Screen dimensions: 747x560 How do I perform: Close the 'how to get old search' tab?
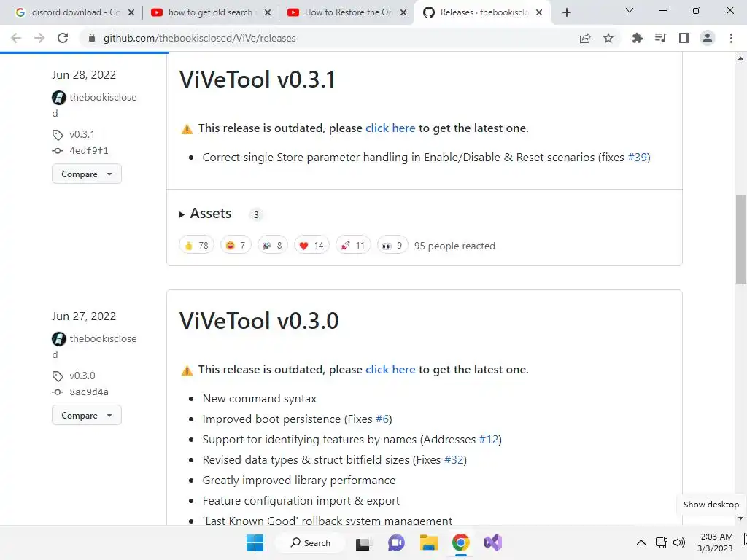coord(268,12)
